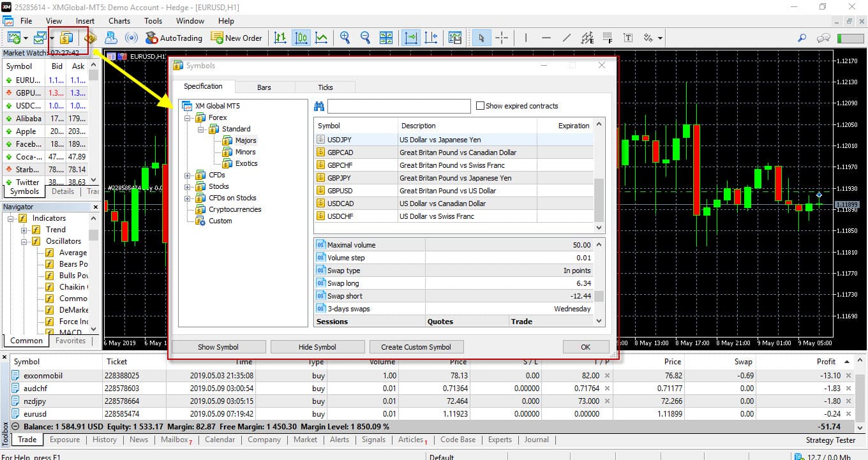
Task: Click the Show Symbol button
Action: point(218,347)
